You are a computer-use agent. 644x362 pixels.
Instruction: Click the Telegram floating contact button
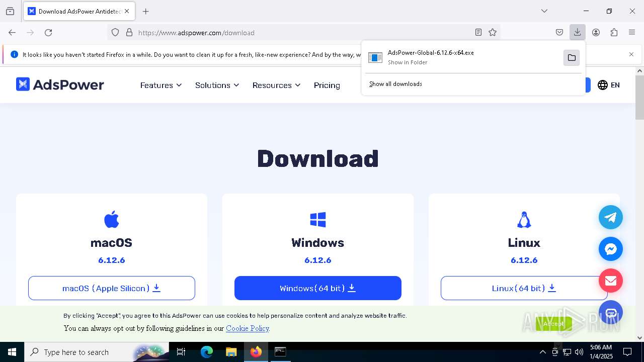point(611,217)
